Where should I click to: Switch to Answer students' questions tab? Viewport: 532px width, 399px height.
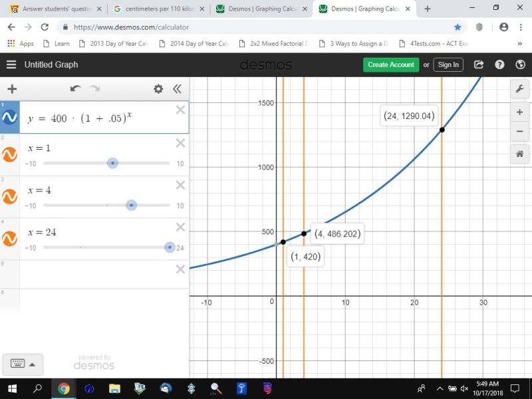[57, 9]
